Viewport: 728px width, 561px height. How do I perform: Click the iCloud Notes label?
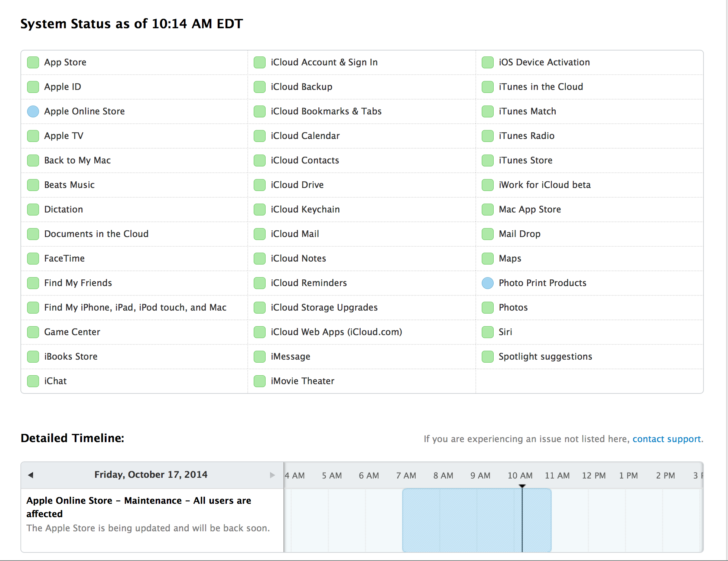click(298, 259)
